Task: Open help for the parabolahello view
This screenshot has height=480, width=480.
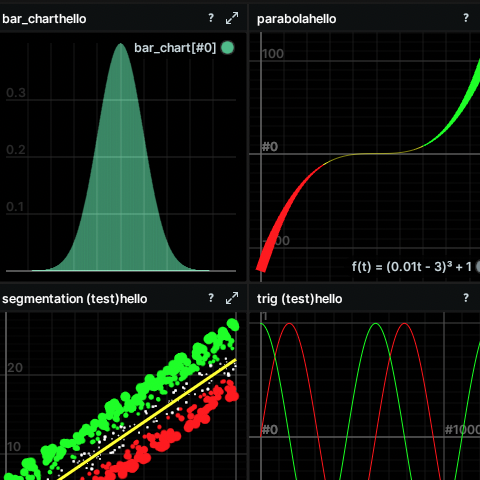Action: (466, 18)
